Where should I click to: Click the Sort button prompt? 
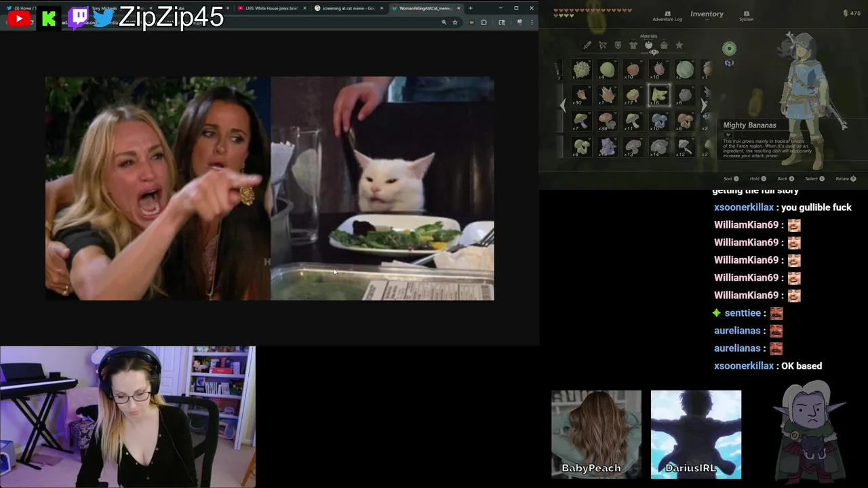[x=731, y=179]
